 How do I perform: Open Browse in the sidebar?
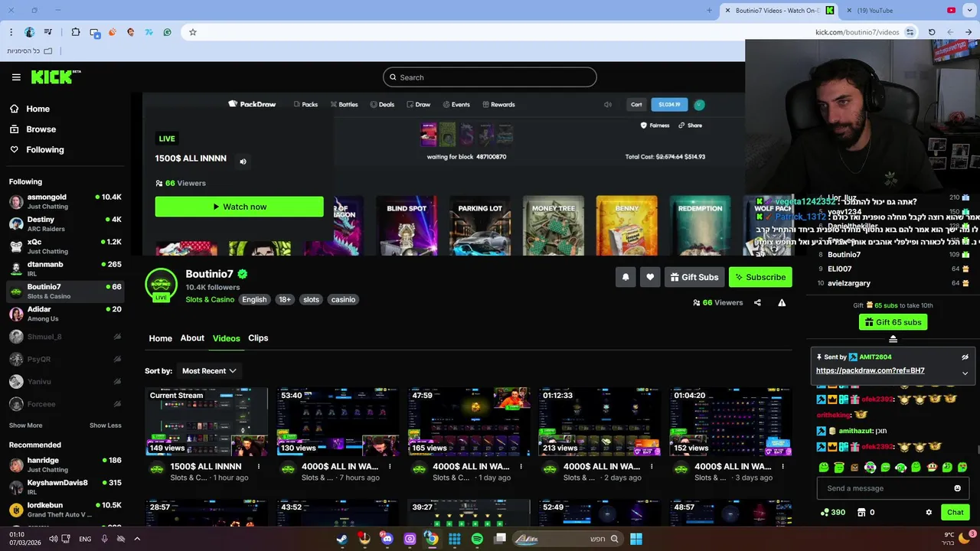click(33, 129)
